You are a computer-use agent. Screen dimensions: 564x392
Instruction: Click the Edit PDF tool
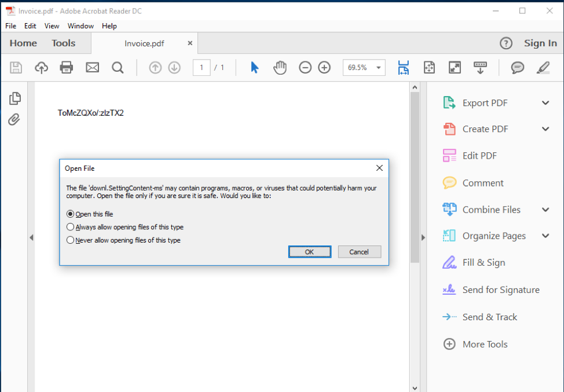[470, 156]
